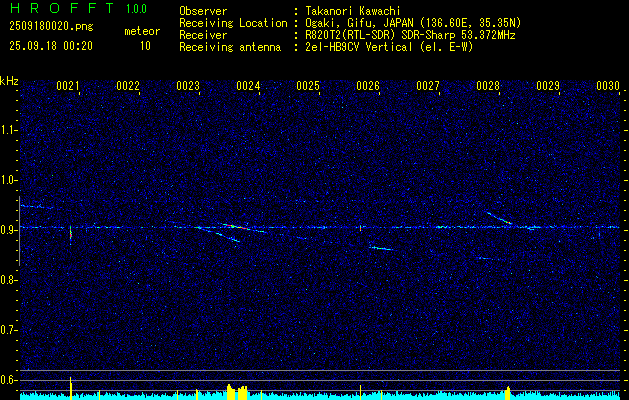Click the descending echo streak before 0028
The width and height of the screenshot is (629, 400).
click(499, 218)
